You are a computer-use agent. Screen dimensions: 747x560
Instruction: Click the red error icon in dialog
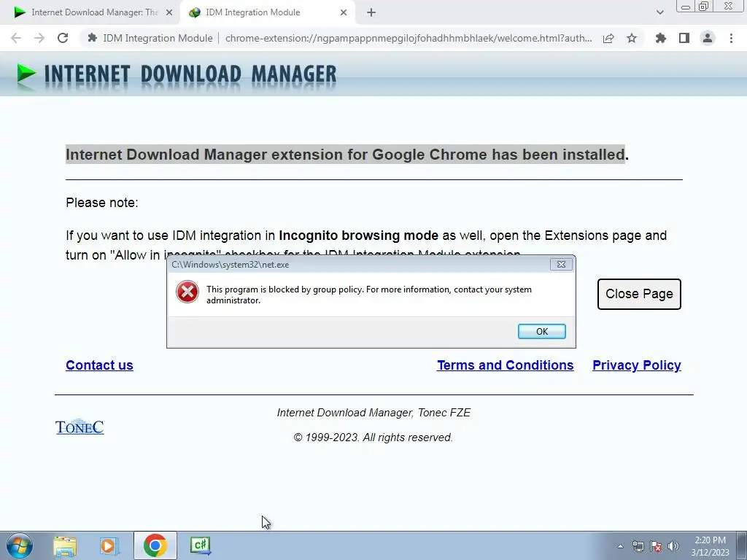tap(187, 292)
